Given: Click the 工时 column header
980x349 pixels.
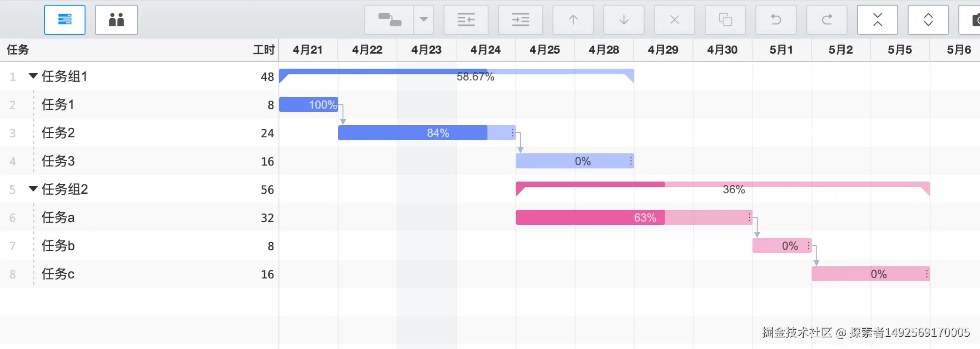Looking at the screenshot, I should point(264,50).
